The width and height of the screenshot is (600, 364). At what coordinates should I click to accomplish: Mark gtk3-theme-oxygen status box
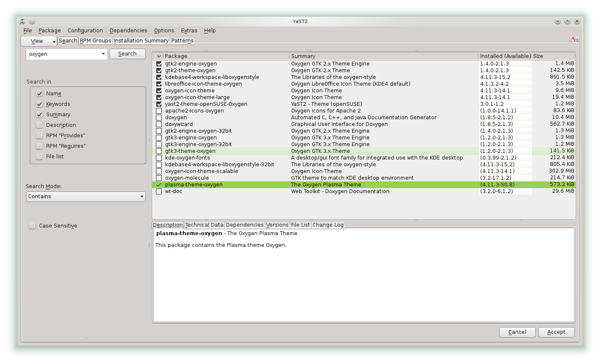[x=159, y=151]
